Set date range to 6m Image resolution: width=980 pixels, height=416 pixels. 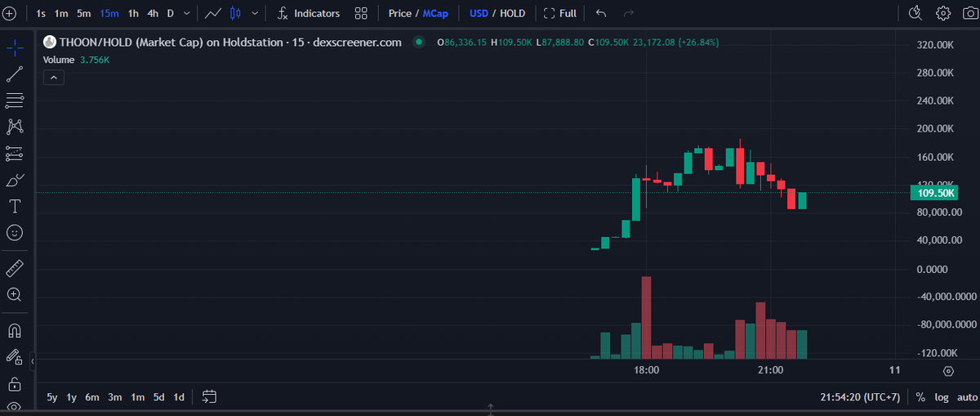tap(92, 397)
